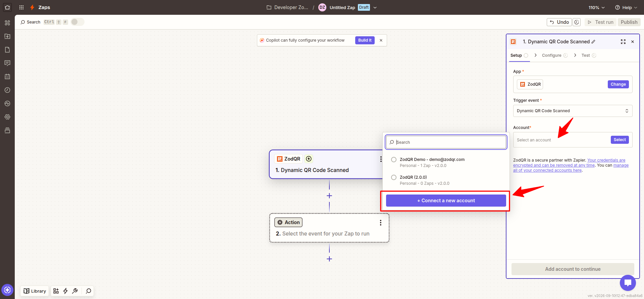Click the Test run button
The image size is (644, 299).
click(x=600, y=22)
